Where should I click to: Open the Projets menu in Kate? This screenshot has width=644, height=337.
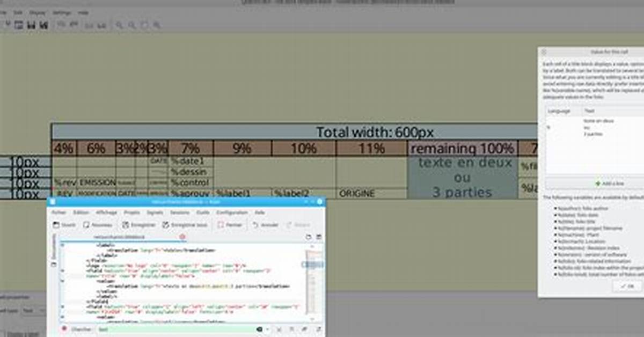[131, 213]
